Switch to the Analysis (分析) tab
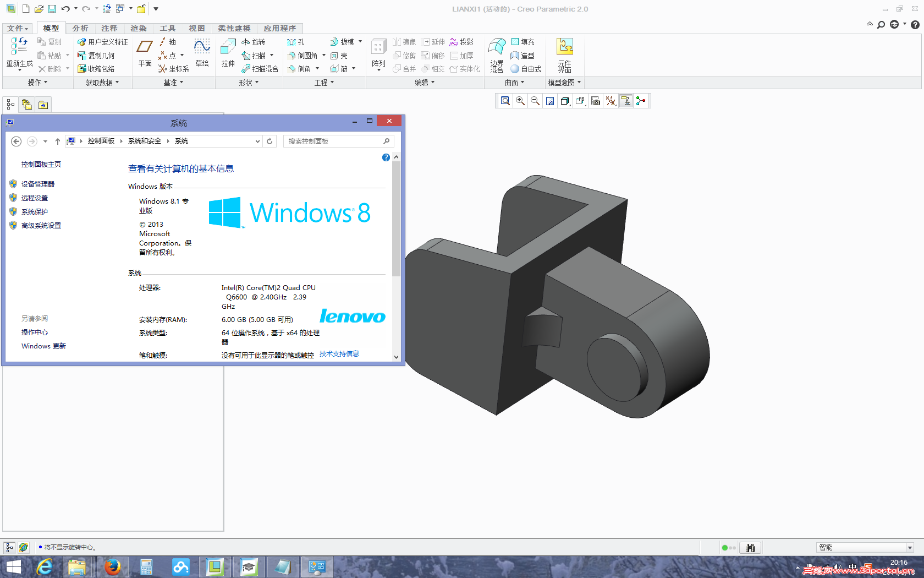 (80, 28)
